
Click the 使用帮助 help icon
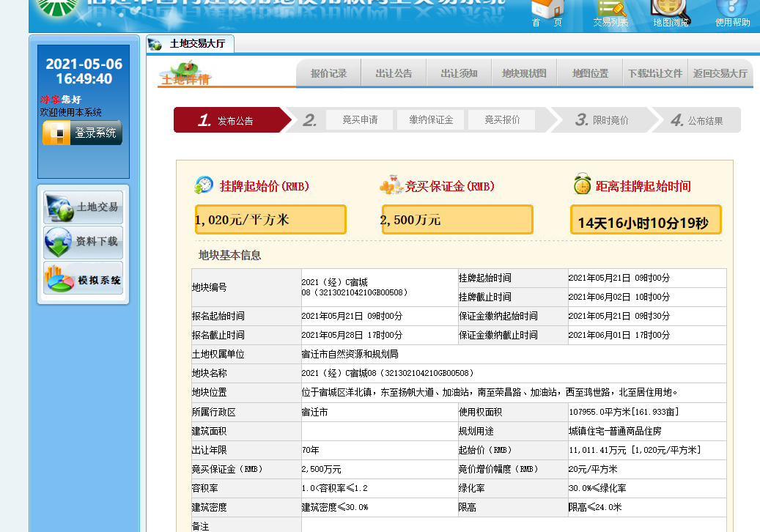pos(732,12)
